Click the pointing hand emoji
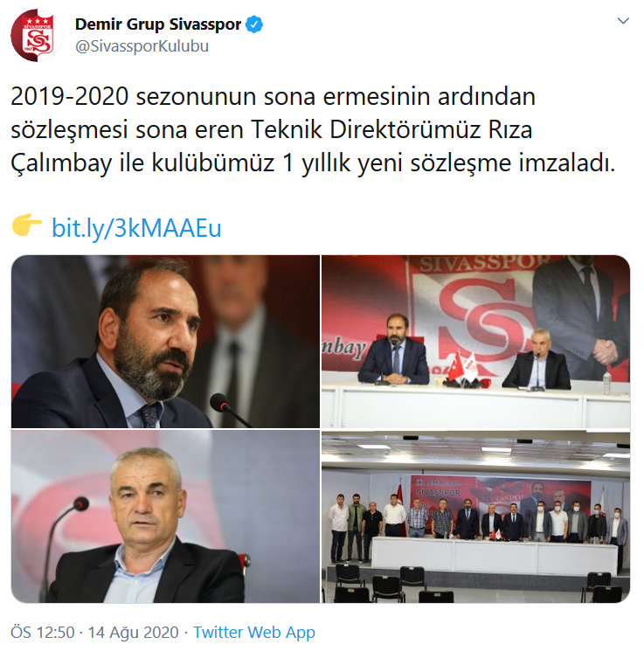The image size is (644, 651). click(26, 225)
